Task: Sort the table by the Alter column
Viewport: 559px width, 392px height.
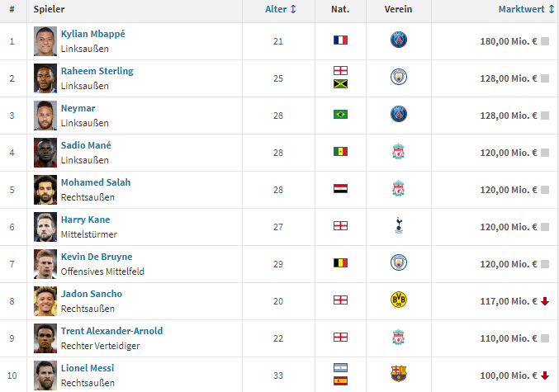Action: click(x=280, y=9)
